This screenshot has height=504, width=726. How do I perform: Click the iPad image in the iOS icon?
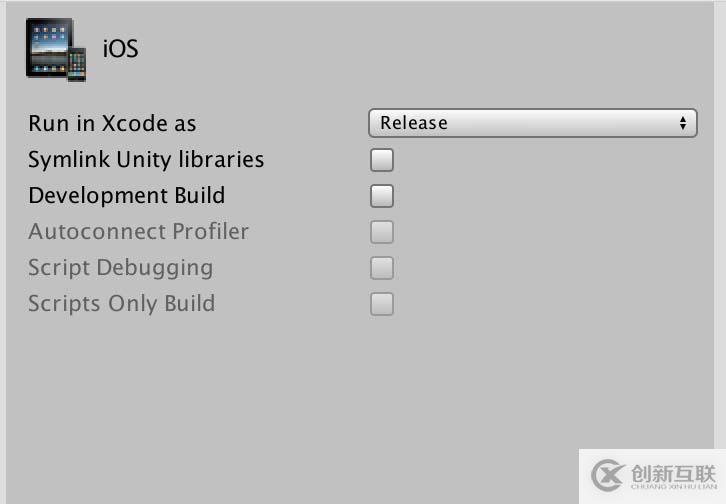coord(48,46)
